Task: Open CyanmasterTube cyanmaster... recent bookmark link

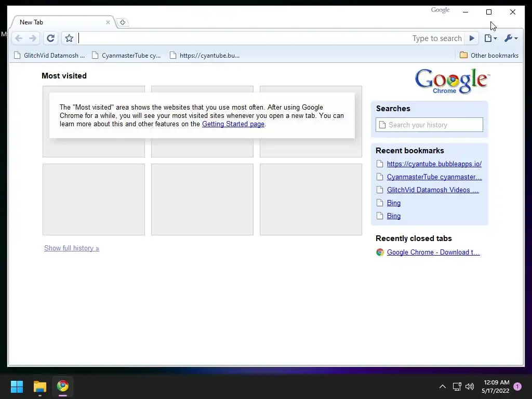Action: click(x=434, y=177)
